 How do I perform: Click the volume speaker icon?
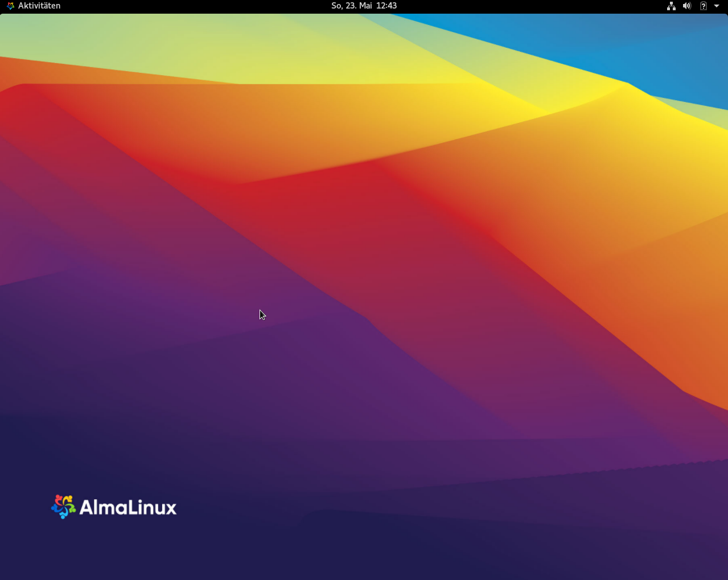[x=687, y=6]
